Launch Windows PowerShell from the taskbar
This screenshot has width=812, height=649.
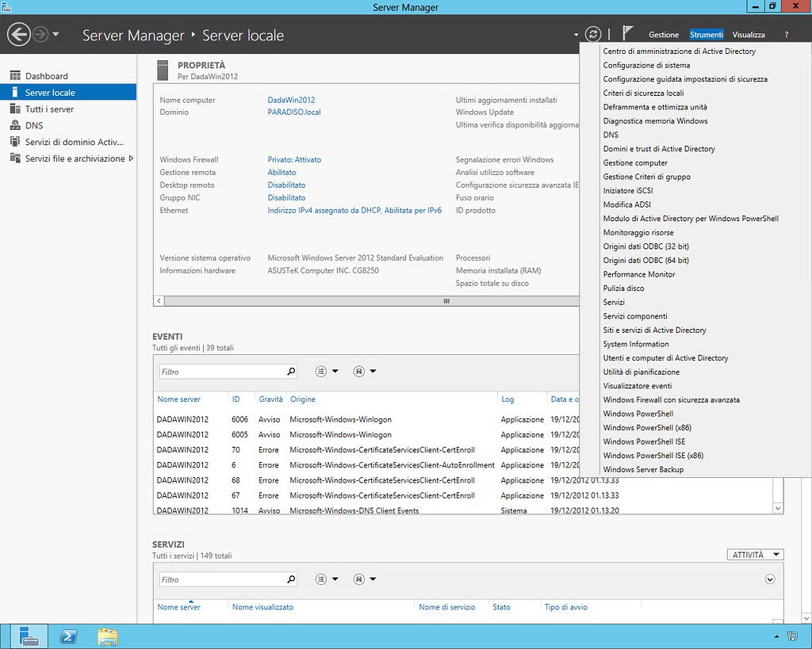(68, 636)
